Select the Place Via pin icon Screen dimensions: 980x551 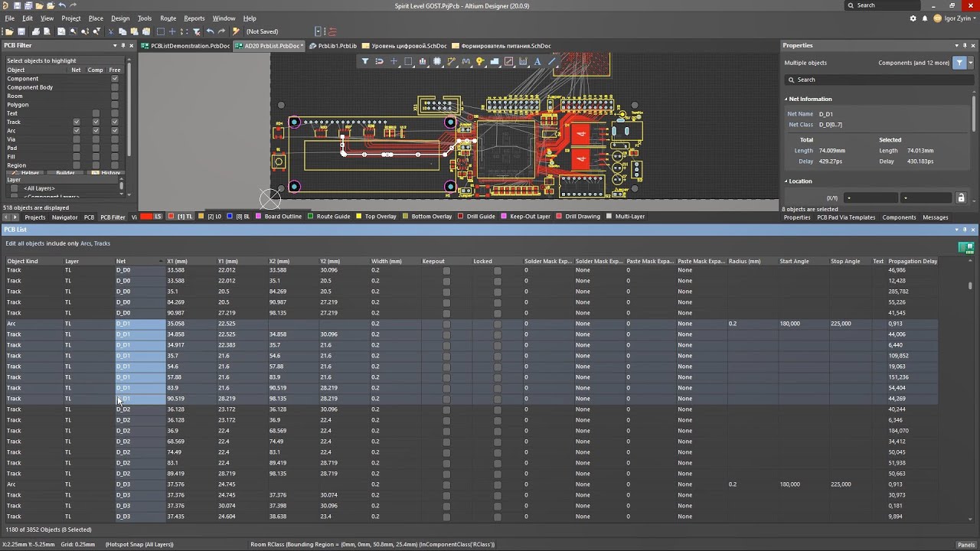pyautogui.click(x=480, y=61)
